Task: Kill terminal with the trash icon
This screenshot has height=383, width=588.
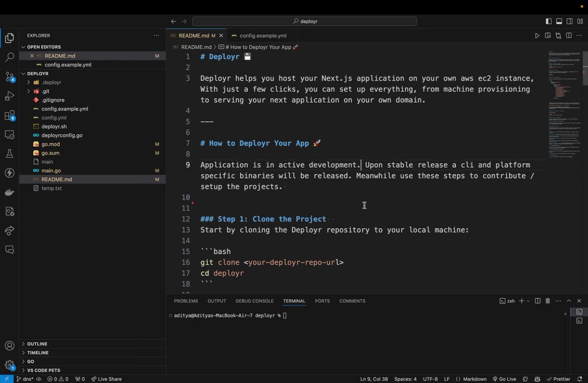Action: click(x=548, y=301)
